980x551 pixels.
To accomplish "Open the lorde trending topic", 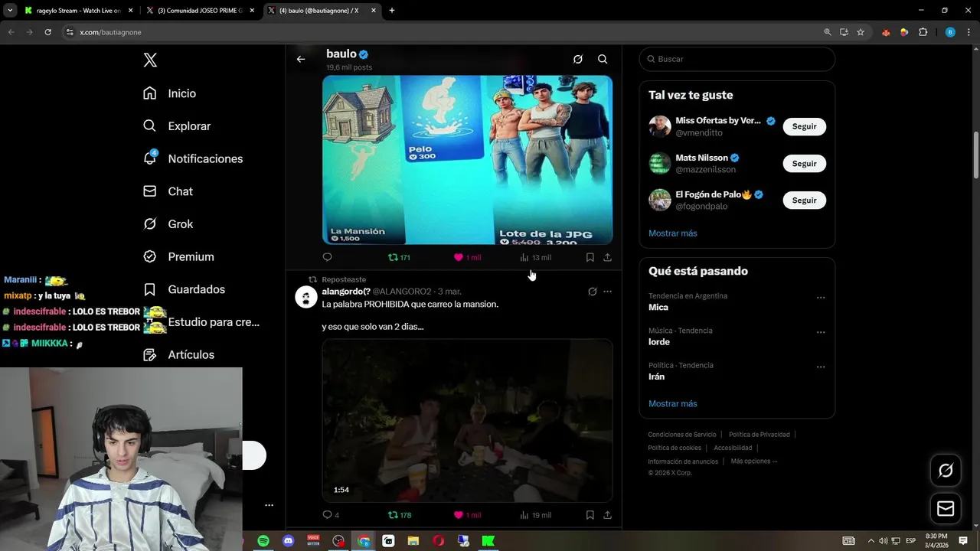I will (x=659, y=342).
